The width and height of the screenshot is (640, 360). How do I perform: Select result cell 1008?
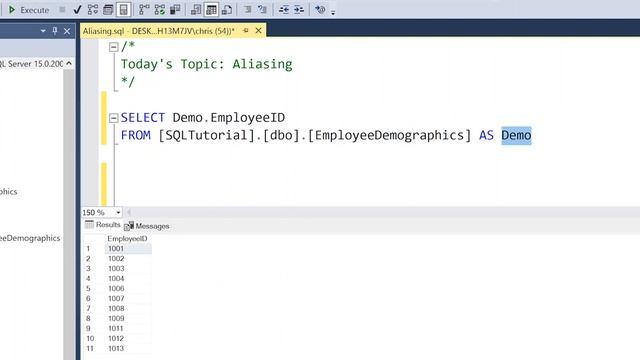(x=128, y=309)
